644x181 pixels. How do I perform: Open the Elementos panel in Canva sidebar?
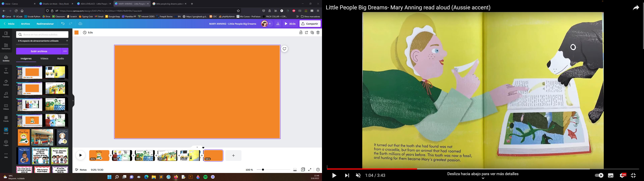coord(6,46)
